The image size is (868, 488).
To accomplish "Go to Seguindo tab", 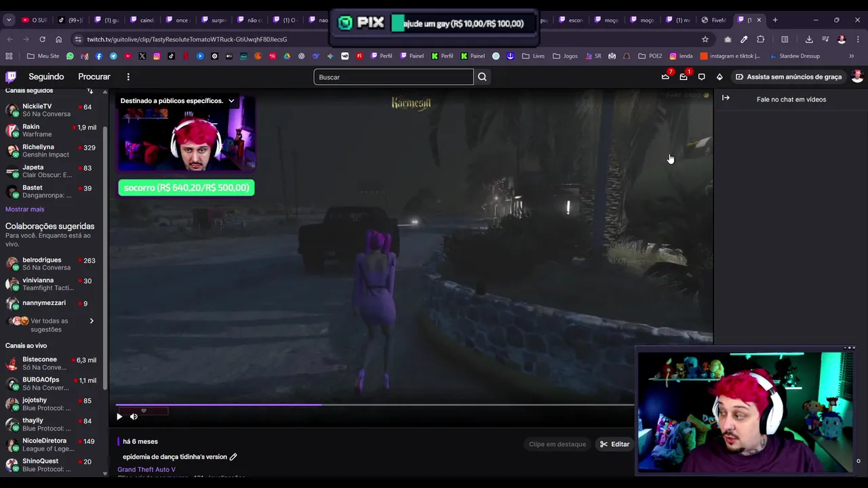I will pyautogui.click(x=46, y=77).
